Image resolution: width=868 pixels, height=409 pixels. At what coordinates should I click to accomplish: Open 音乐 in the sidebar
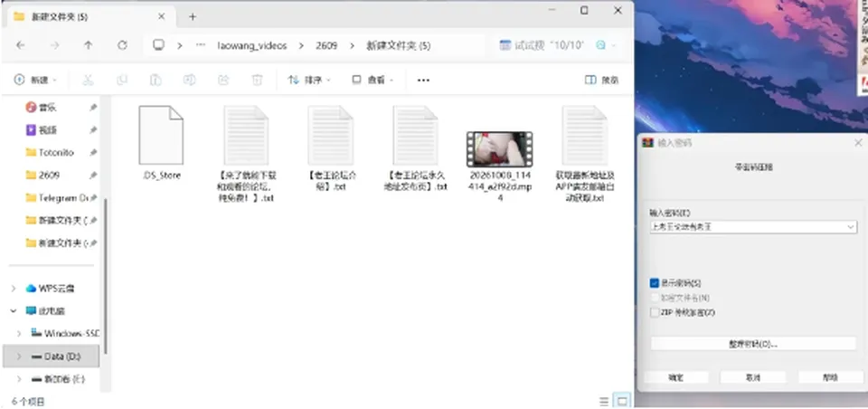click(48, 107)
